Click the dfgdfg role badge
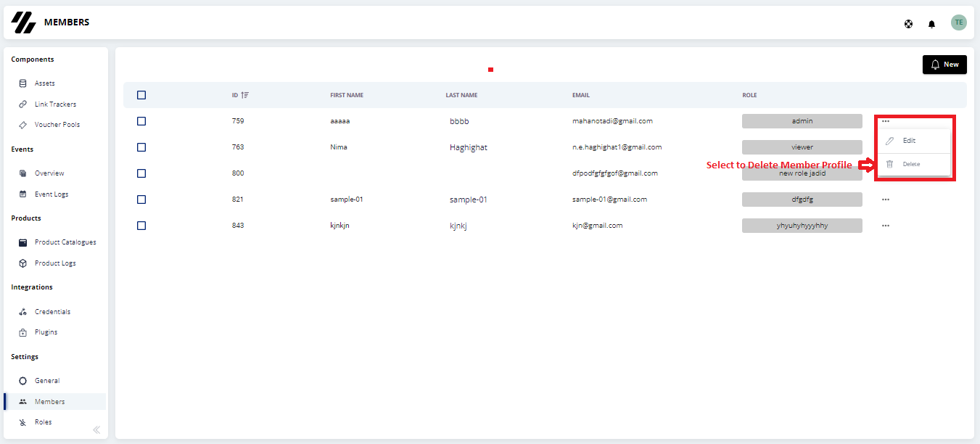Viewport: 980px width, 444px height. point(802,200)
